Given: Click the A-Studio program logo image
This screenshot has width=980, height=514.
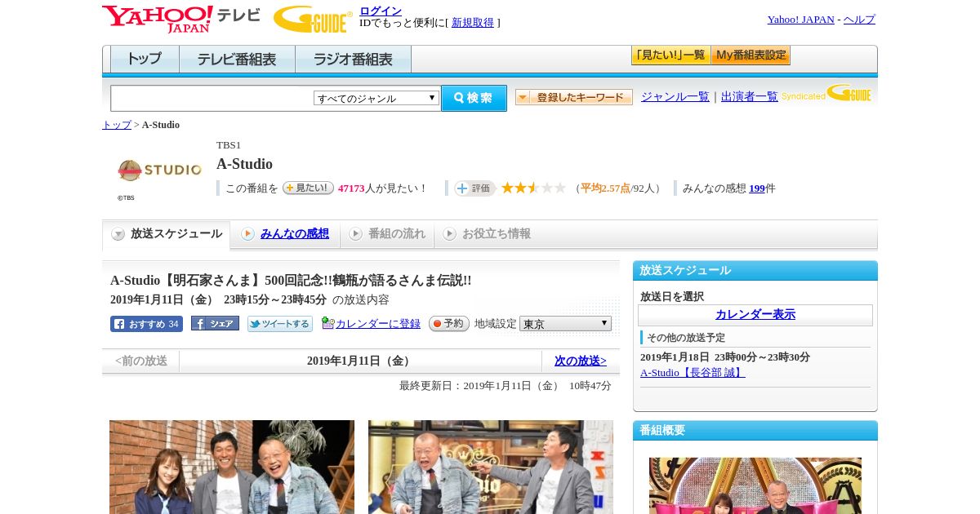Looking at the screenshot, I should [159, 171].
